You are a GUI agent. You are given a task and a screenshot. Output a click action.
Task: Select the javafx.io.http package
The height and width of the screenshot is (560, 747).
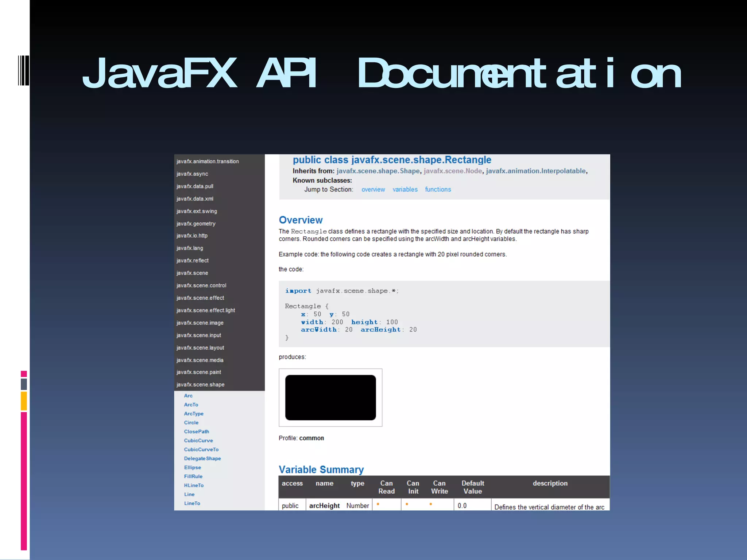(192, 236)
